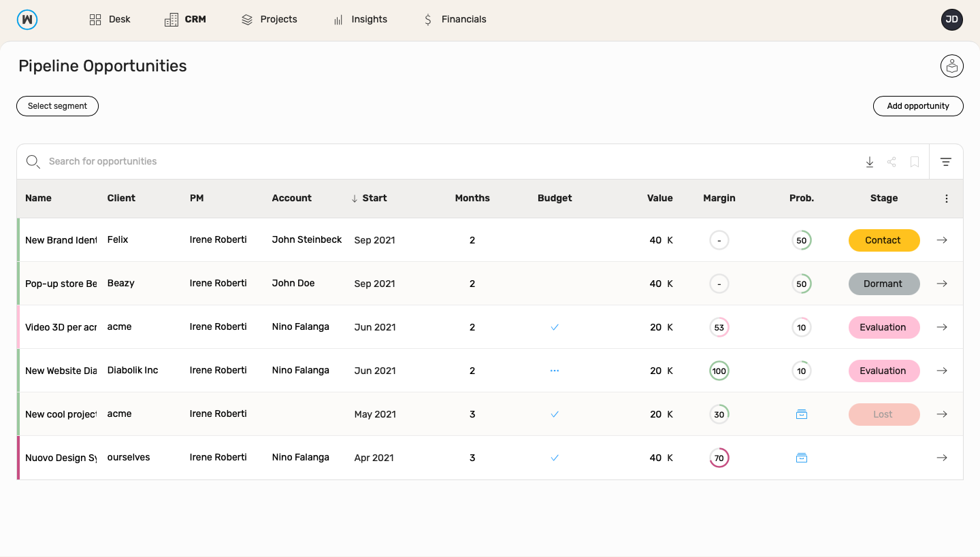Click the share icon beside download
Viewport: 980px width, 557px height.
coord(892,162)
